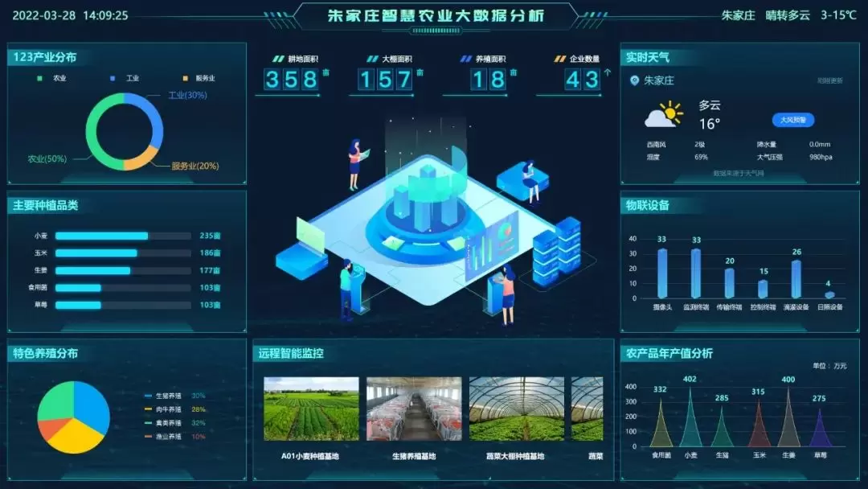The image size is (868, 489).
Task: Click the 耕地面积 358 counter
Action: pos(291,80)
